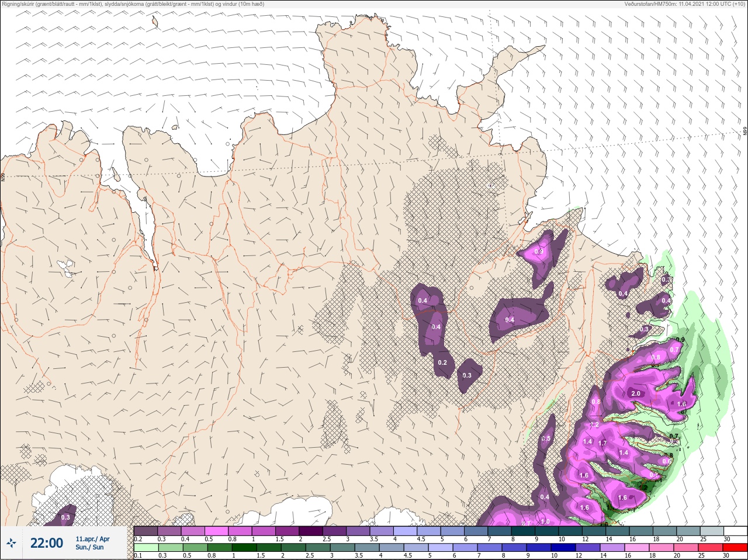Screen dimensions: 748x560
Task: Click the '11.apr./ Apr' date label
Action: point(92,539)
